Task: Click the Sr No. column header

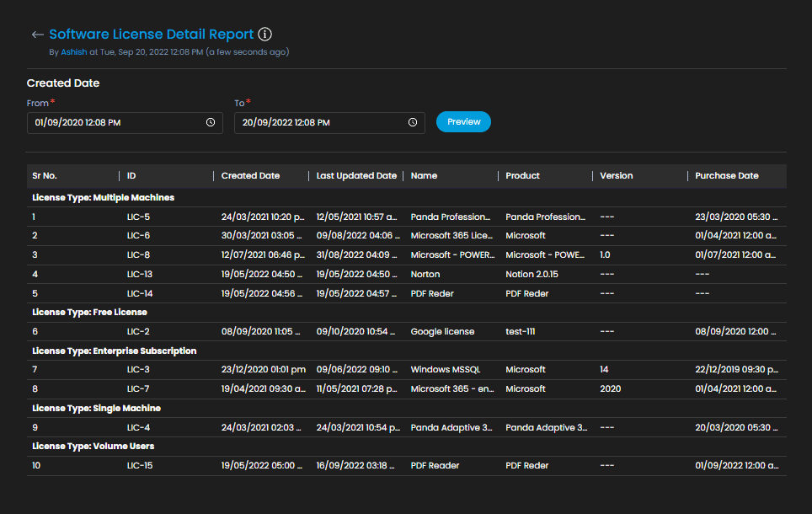Action: pyautogui.click(x=45, y=175)
